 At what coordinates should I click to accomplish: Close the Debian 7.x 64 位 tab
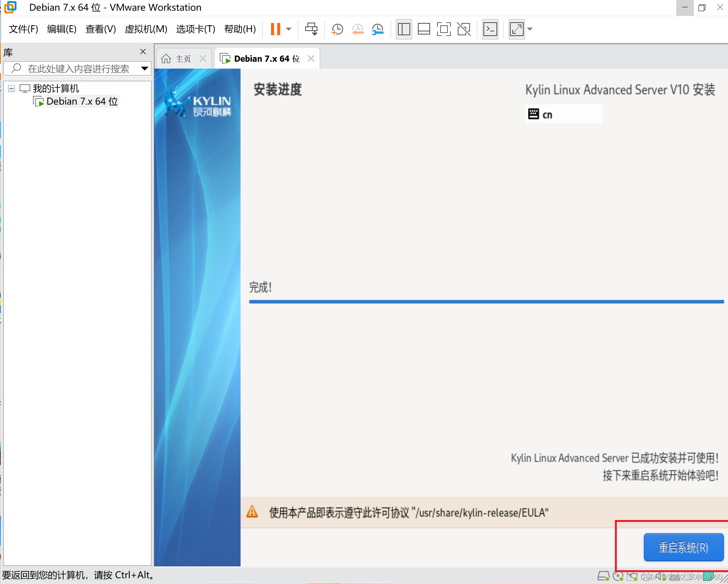pos(311,59)
